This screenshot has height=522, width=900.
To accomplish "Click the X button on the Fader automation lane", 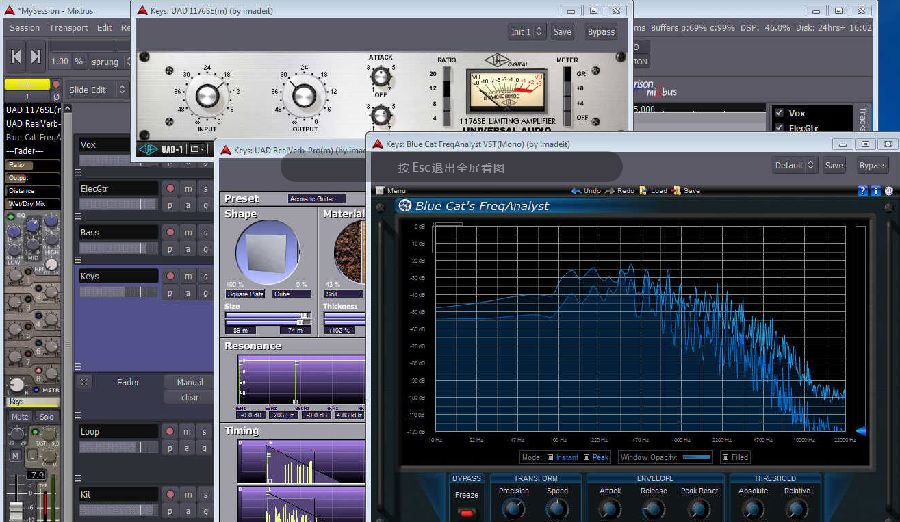I will 84,382.
